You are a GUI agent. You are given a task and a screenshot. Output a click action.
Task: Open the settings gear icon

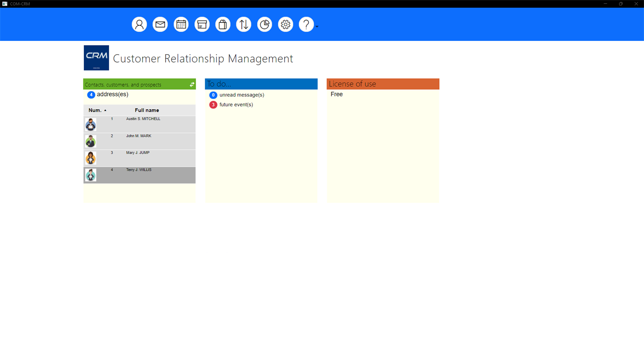pyautogui.click(x=285, y=24)
